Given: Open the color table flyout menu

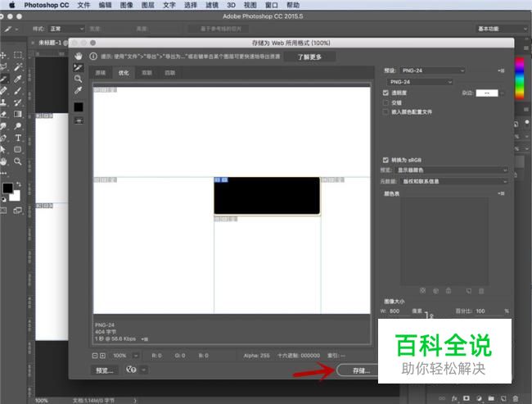Looking at the screenshot, I should click(501, 193).
